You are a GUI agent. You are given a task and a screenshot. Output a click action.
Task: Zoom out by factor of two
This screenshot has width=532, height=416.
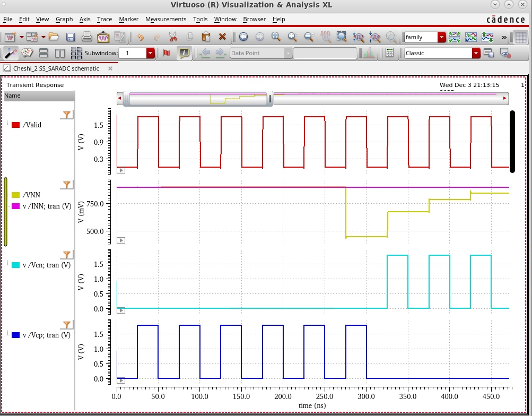coord(309,37)
